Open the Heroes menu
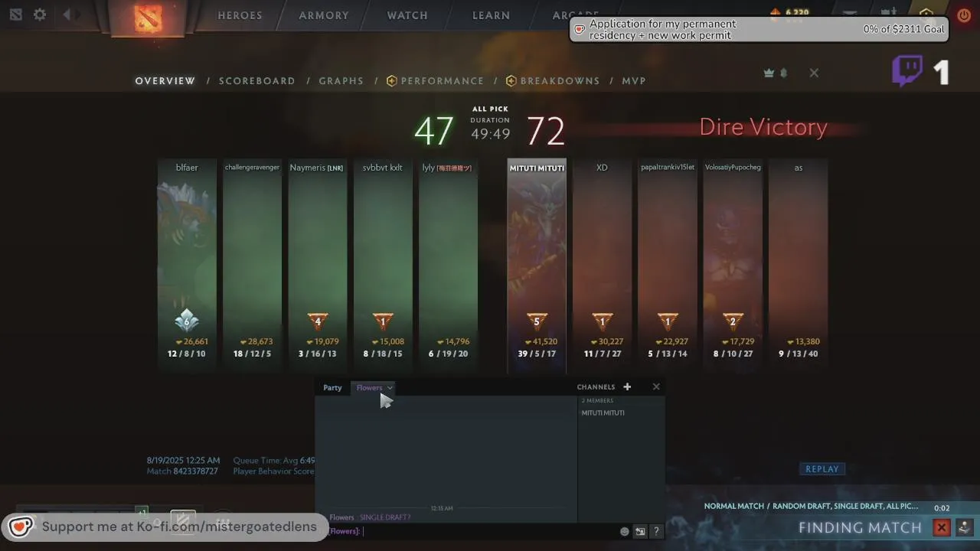Image resolution: width=980 pixels, height=551 pixels. tap(240, 15)
